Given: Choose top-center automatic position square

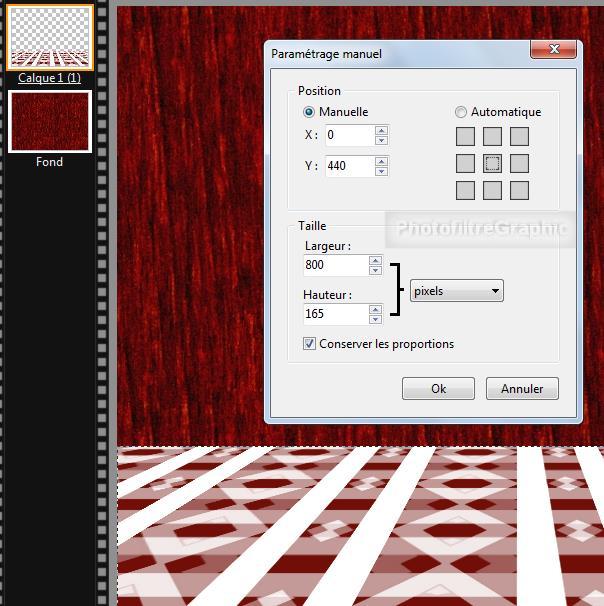Looking at the screenshot, I should click(x=492, y=136).
